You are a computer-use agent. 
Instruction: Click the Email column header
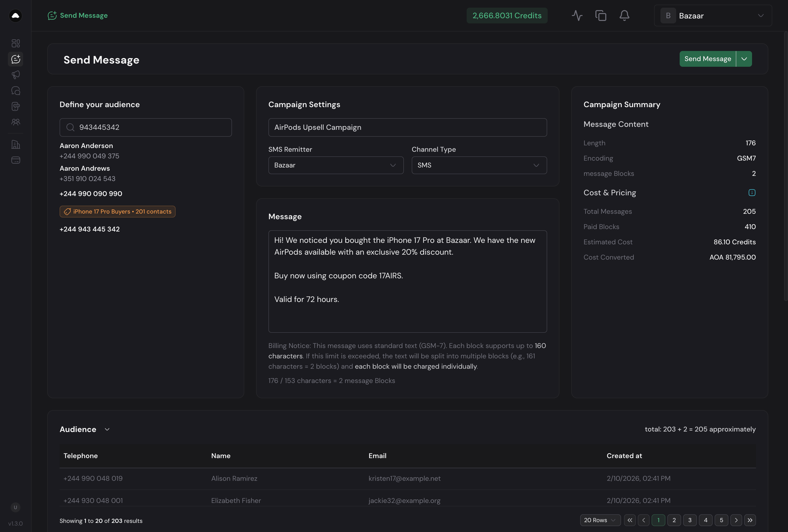378,456
